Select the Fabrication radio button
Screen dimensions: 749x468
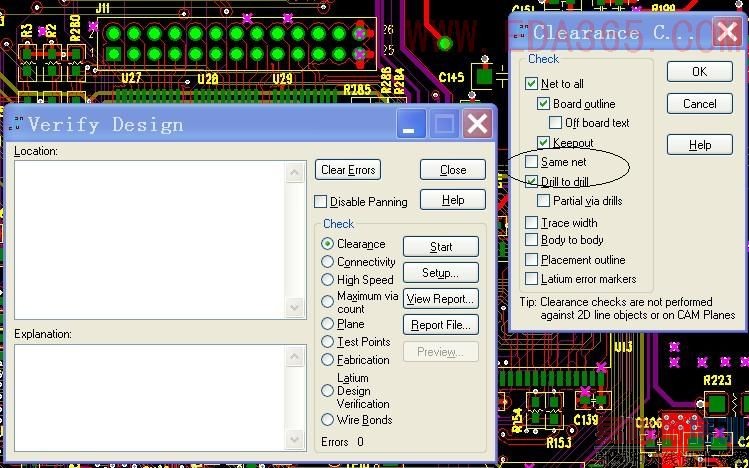(x=327, y=360)
